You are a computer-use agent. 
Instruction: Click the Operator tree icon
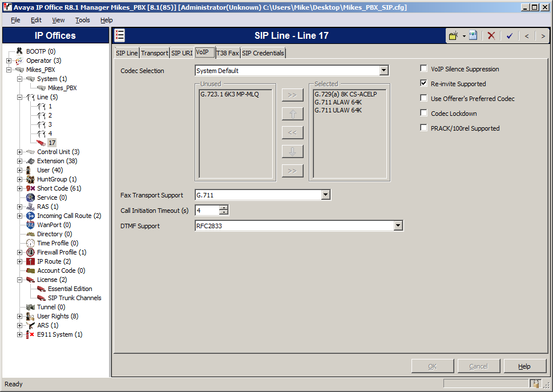pos(19,60)
